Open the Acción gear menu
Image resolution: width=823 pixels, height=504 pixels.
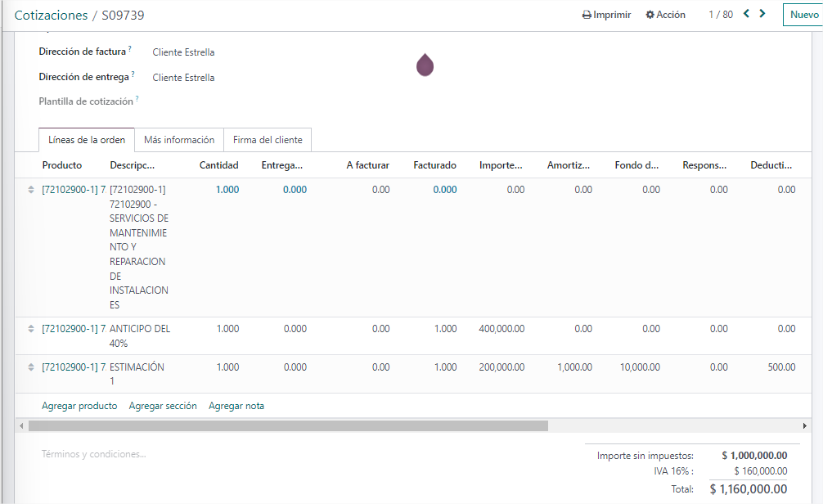(666, 15)
